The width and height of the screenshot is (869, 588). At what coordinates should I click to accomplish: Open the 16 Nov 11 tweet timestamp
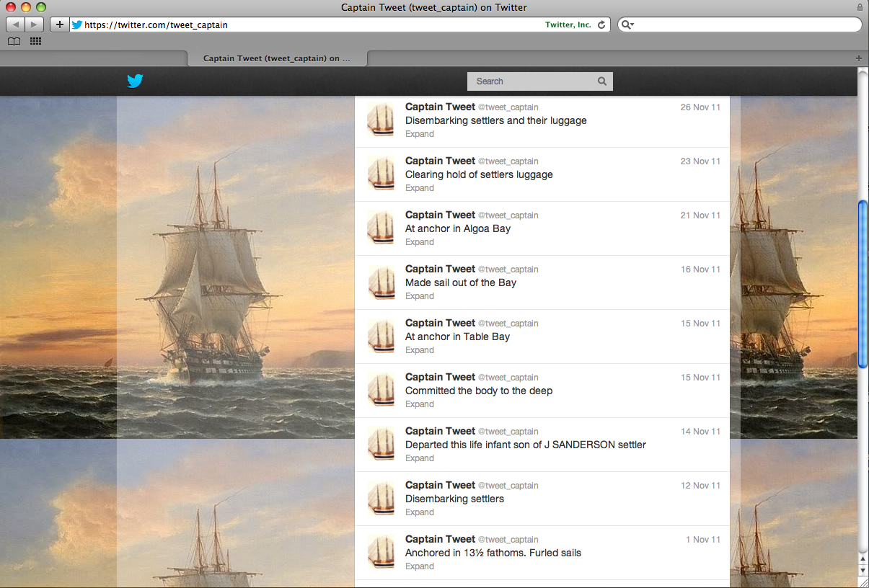coord(700,269)
